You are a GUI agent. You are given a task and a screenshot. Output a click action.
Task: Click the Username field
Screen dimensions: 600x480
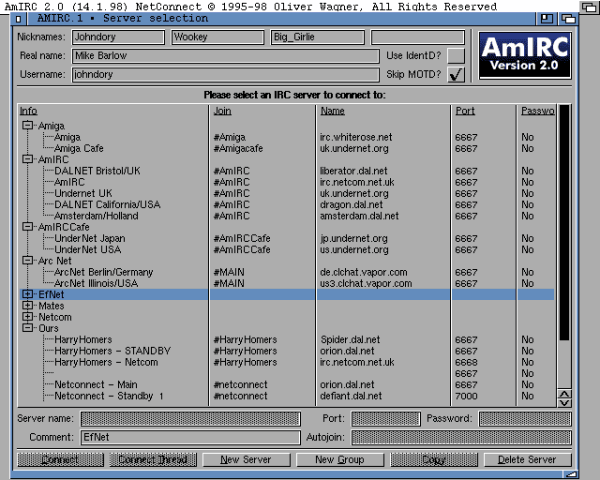[226, 75]
